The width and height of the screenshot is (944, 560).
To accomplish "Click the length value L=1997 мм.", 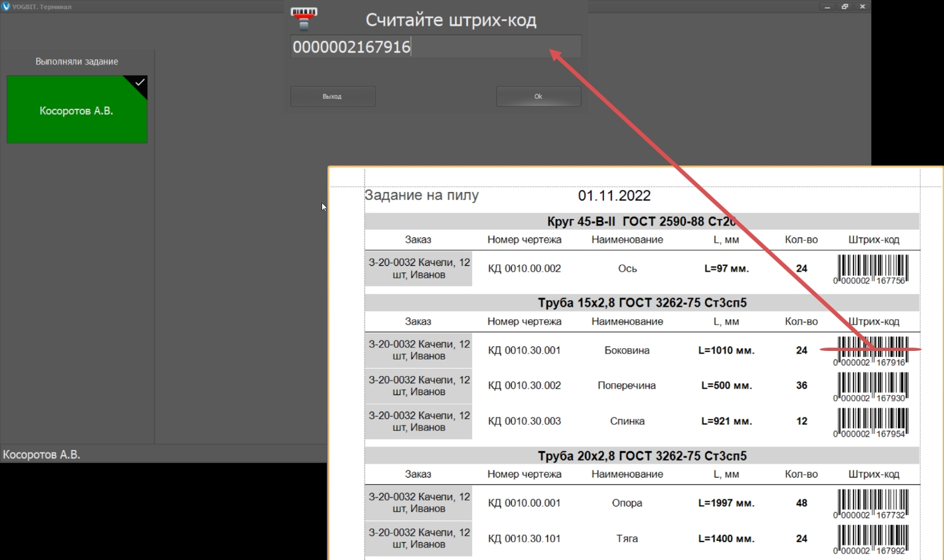I will (x=726, y=503).
